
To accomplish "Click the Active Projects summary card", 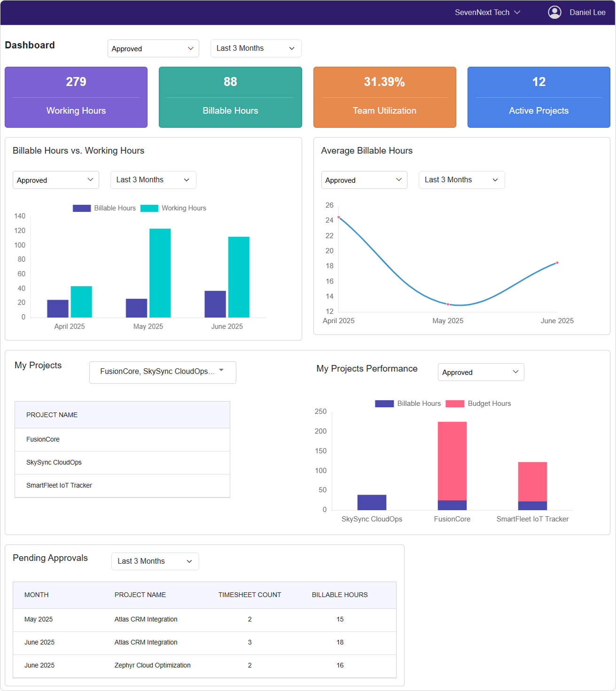I will click(538, 97).
